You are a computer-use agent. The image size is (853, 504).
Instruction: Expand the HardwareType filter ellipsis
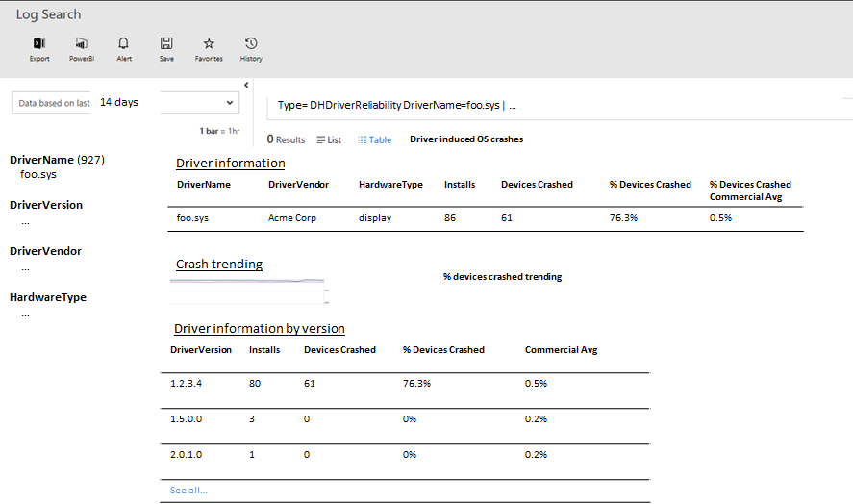pos(25,314)
